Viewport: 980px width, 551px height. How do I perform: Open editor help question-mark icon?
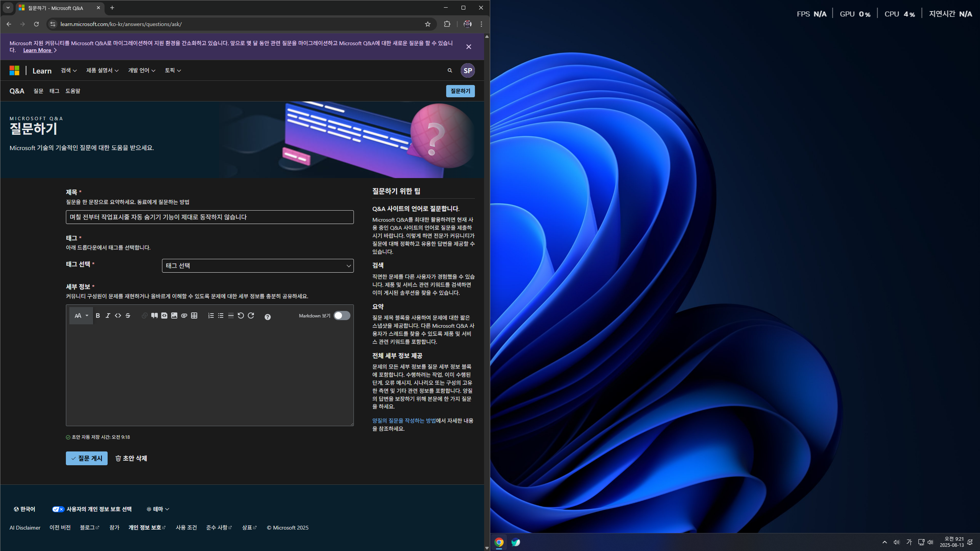coord(268,317)
